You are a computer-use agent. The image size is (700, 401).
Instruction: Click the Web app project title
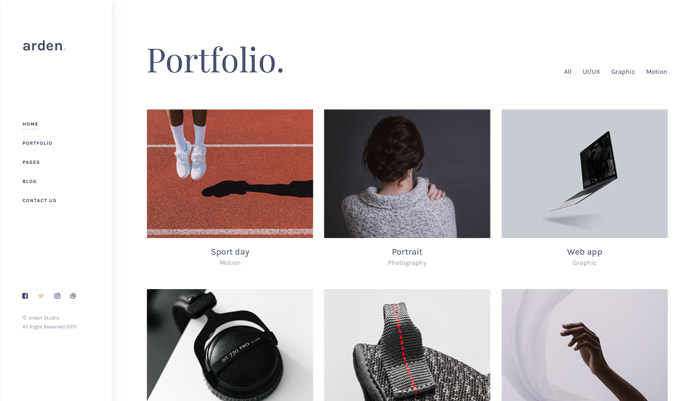tap(584, 252)
